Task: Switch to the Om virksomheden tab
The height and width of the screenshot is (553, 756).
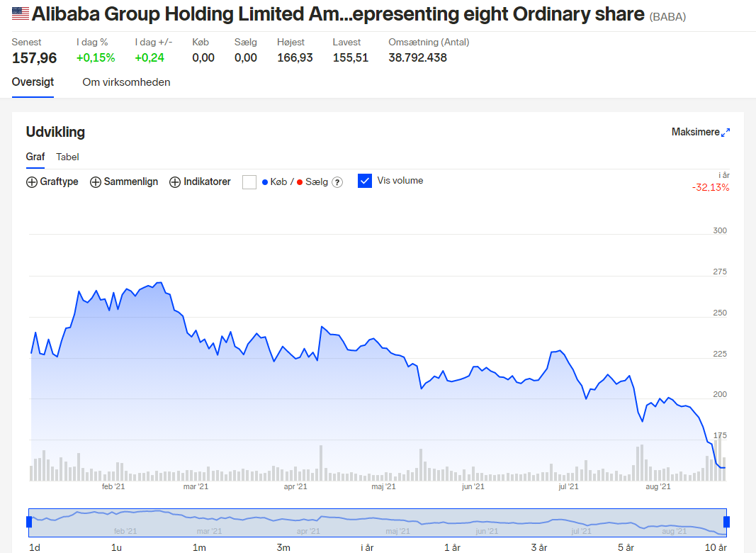Action: pyautogui.click(x=126, y=82)
